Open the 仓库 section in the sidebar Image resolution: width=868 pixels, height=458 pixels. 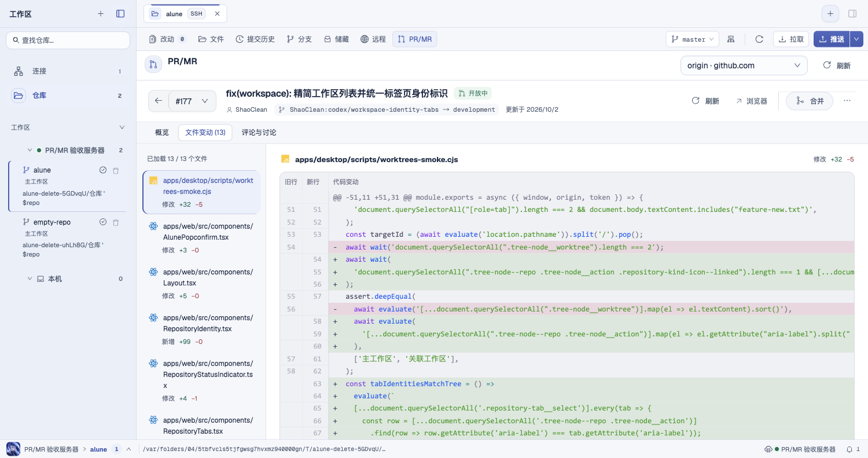click(68, 96)
